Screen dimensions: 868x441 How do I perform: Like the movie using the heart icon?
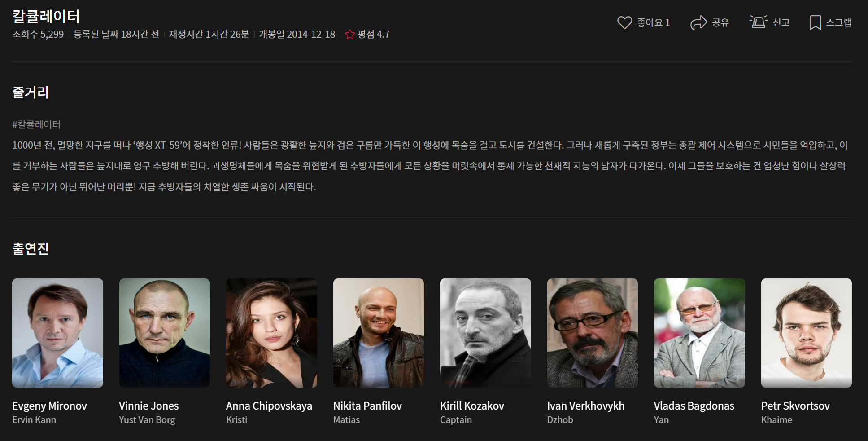coord(625,22)
